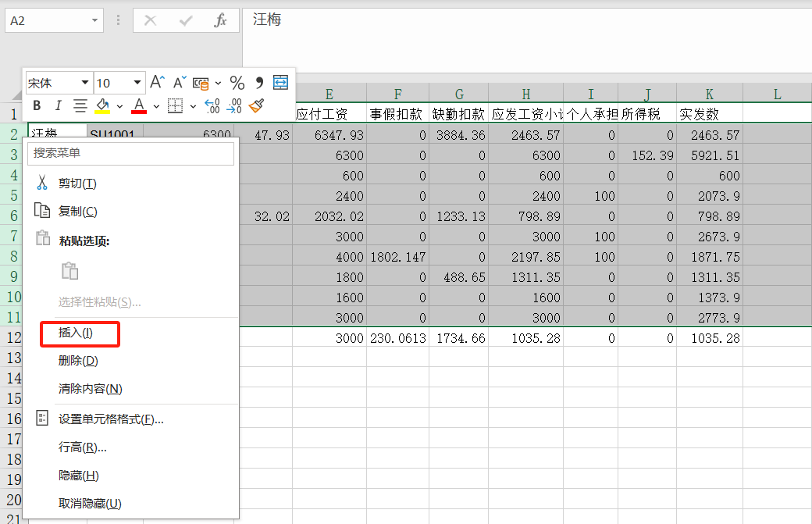Apply borders using the border icon
The height and width of the screenshot is (524, 812).
[176, 105]
